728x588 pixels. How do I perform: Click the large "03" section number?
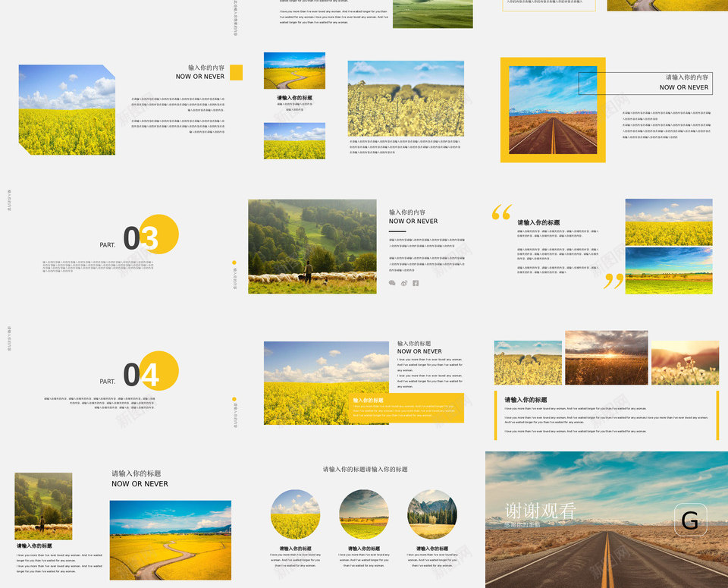pos(141,237)
